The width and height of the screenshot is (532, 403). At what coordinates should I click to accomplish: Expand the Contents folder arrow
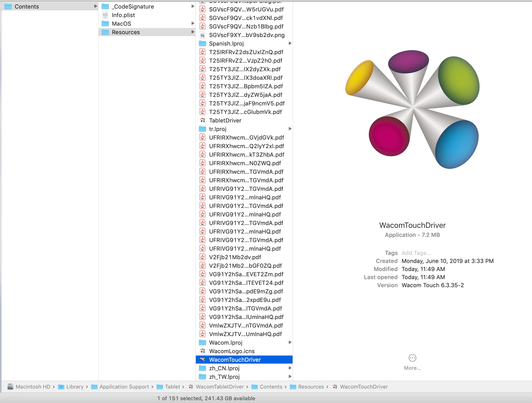click(96, 6)
